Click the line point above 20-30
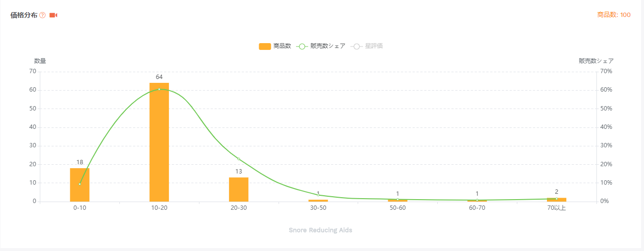 (x=239, y=159)
